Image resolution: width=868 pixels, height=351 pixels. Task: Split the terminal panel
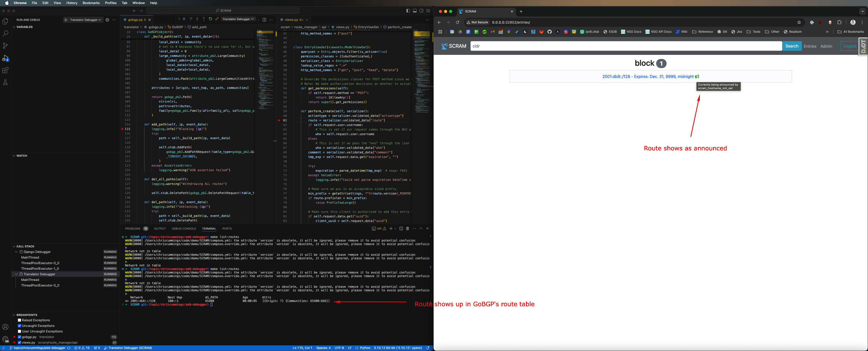click(401, 229)
